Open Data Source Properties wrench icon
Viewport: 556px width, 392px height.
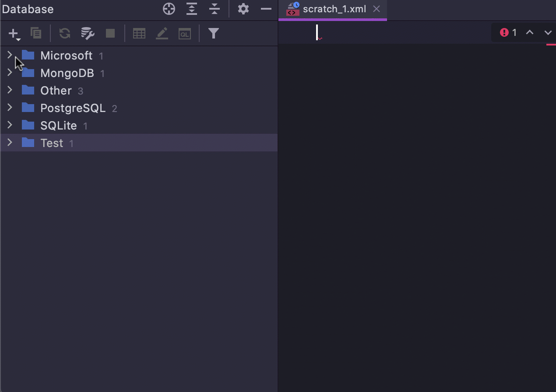click(88, 33)
